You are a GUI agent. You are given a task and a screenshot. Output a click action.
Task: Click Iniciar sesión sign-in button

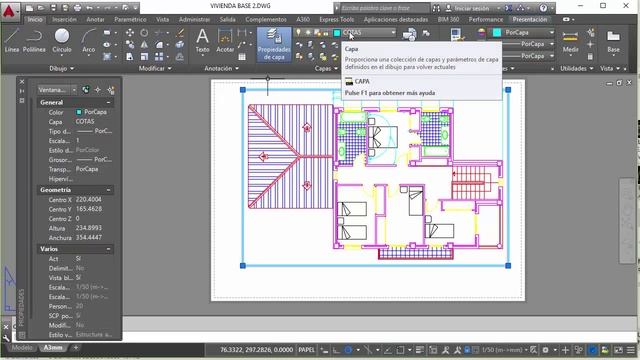(471, 8)
